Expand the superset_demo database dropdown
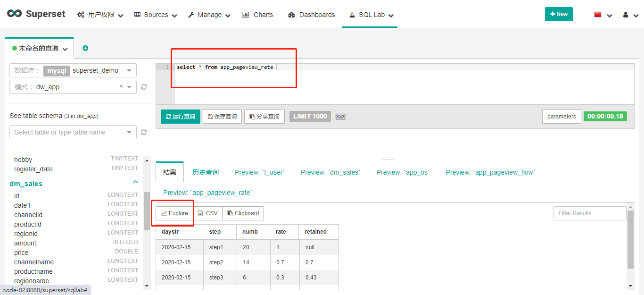 (129, 70)
